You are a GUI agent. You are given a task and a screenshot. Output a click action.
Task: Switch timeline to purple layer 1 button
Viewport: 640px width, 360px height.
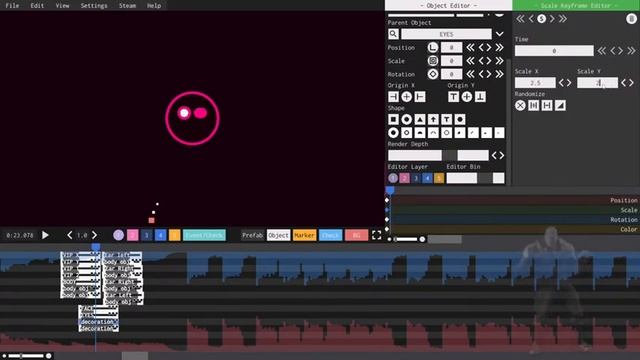[x=118, y=235]
